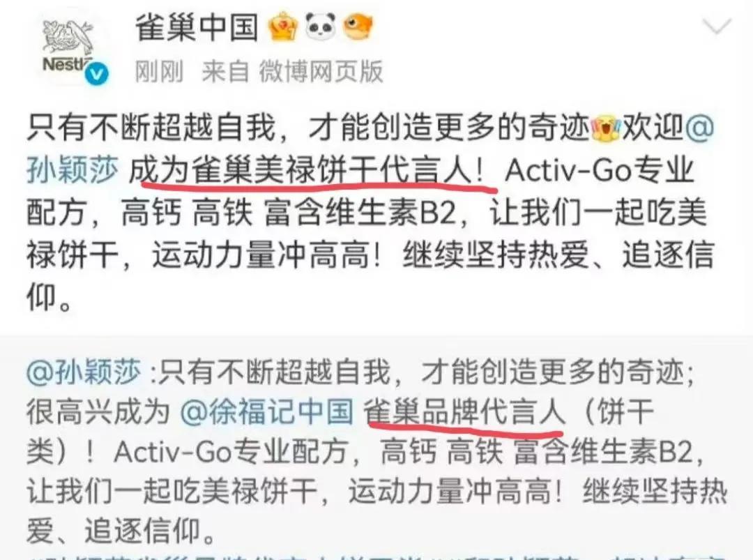Click the panda badge icon
This screenshot has height=560, width=753.
(320, 27)
